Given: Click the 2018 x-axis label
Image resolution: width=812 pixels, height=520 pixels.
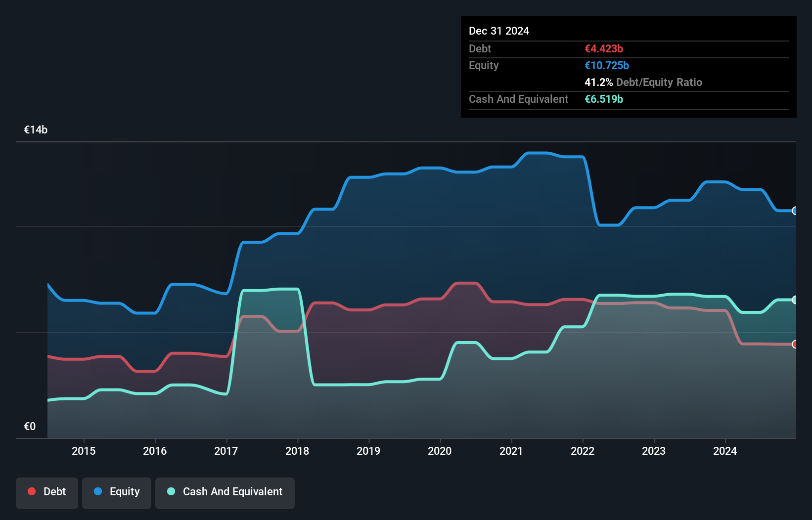Looking at the screenshot, I should click(297, 451).
